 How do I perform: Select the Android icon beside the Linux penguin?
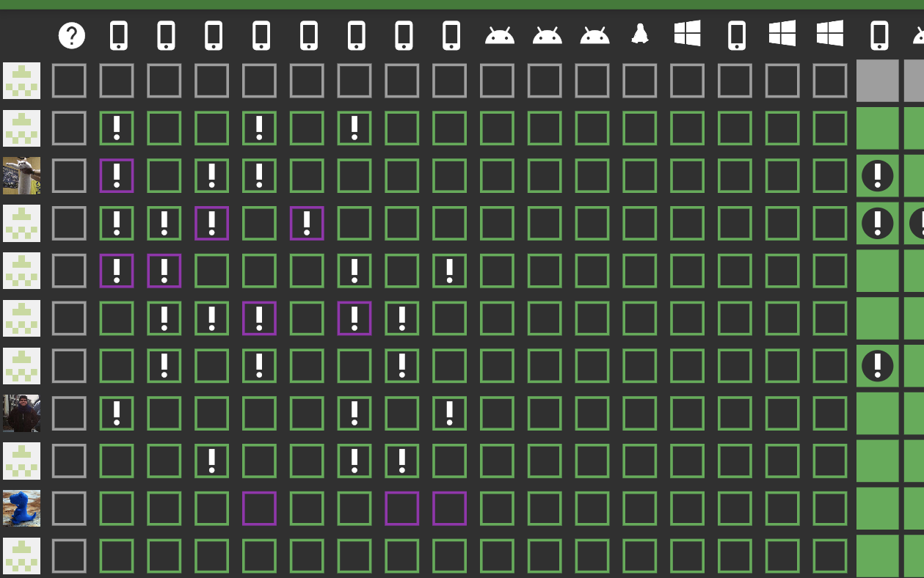[x=594, y=34]
